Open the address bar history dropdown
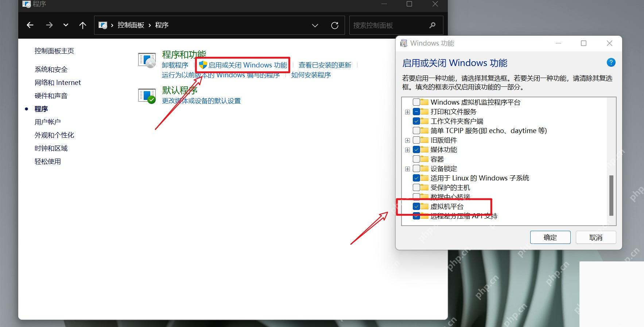The height and width of the screenshot is (327, 644). pyautogui.click(x=315, y=26)
